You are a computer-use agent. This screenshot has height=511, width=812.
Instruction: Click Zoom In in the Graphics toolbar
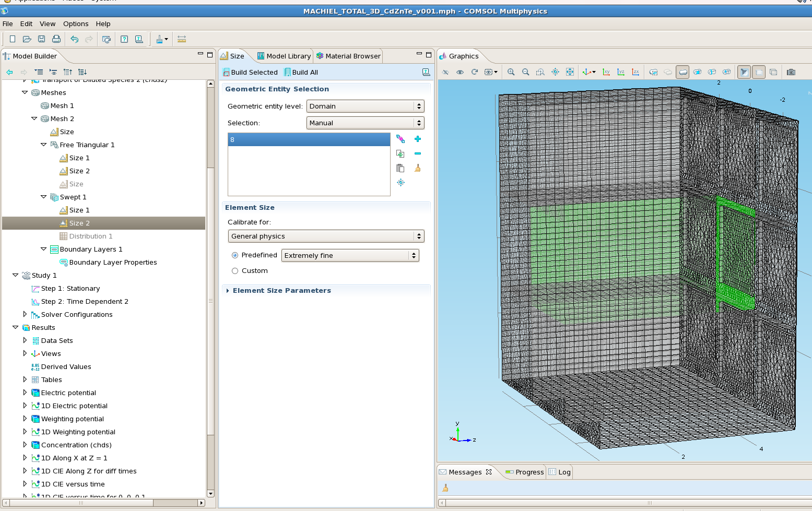pyautogui.click(x=511, y=72)
